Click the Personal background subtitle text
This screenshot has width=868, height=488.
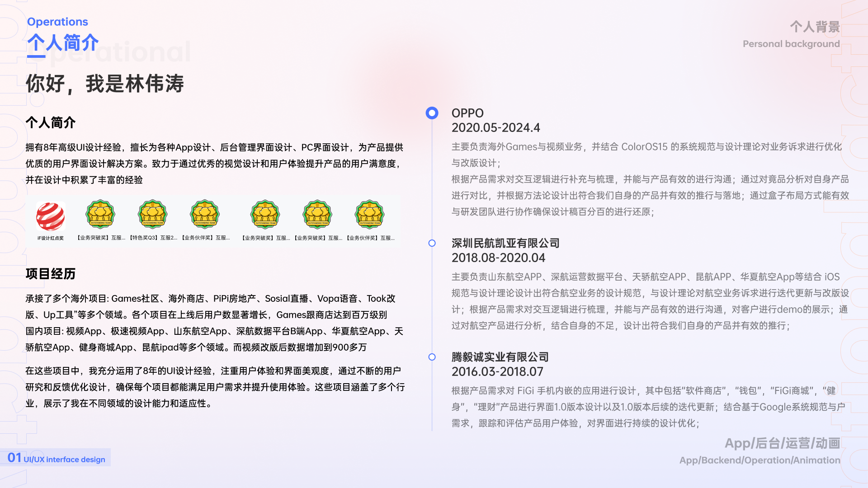coord(791,44)
